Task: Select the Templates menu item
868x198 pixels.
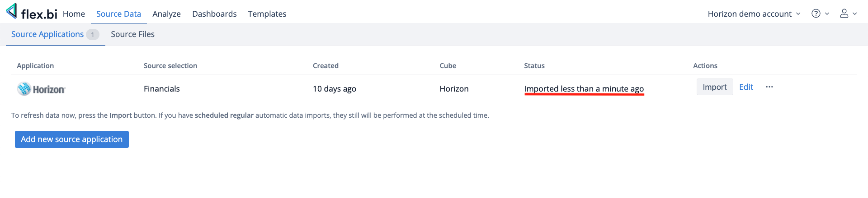Action: (x=267, y=14)
